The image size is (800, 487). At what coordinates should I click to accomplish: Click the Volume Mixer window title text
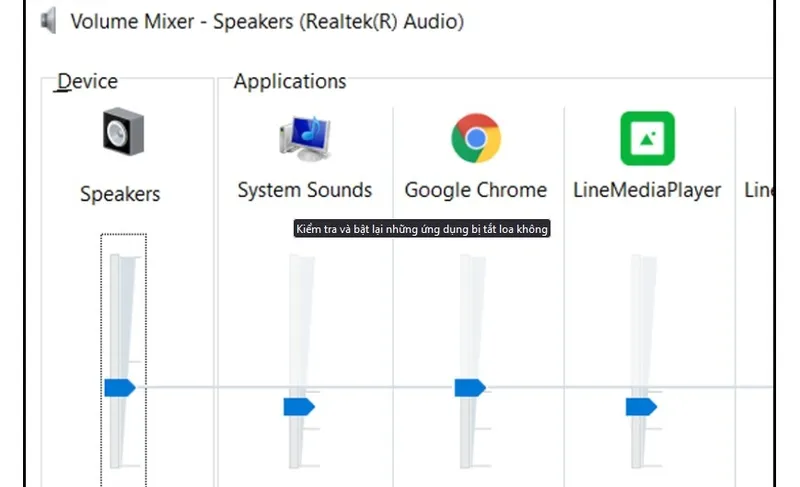click(x=267, y=21)
